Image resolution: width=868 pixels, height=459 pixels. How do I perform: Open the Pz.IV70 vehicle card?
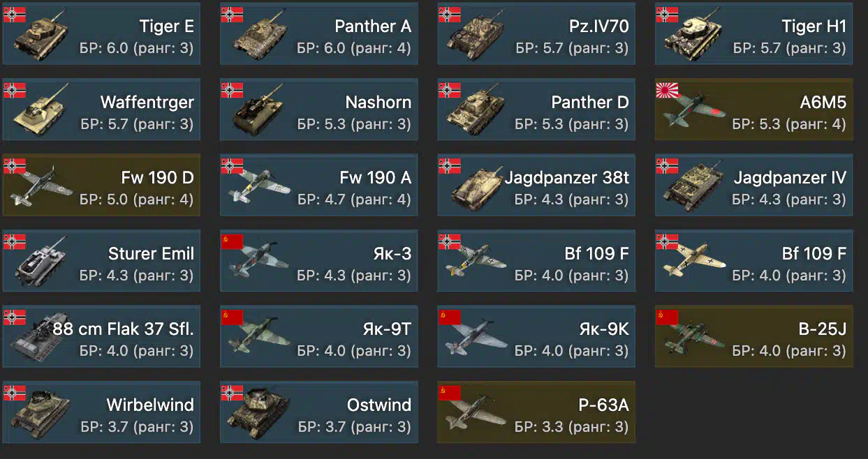pos(536,33)
